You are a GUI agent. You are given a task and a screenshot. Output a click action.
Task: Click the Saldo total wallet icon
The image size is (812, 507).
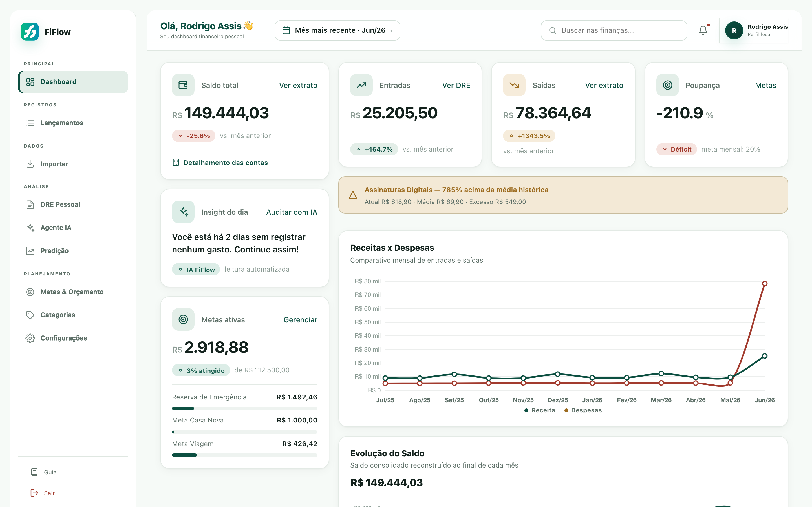pyautogui.click(x=183, y=85)
